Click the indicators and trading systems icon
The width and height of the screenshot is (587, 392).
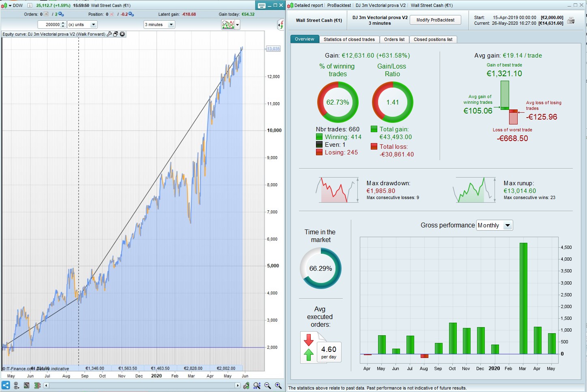click(x=228, y=25)
